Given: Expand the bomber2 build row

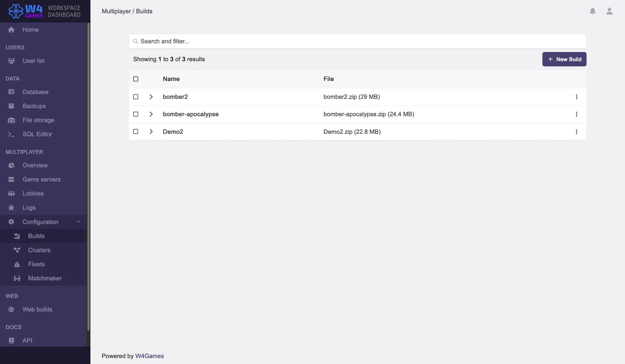Looking at the screenshot, I should 151,97.
